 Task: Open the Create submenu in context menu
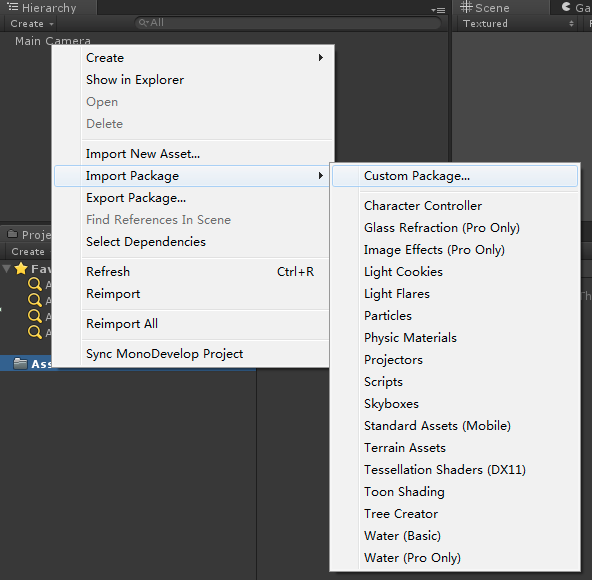pyautogui.click(x=192, y=58)
